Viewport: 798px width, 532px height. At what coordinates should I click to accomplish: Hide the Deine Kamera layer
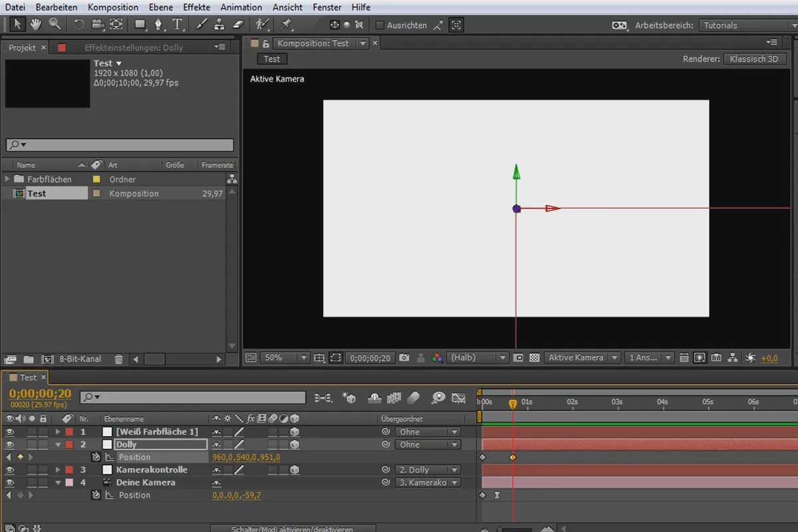coord(9,482)
